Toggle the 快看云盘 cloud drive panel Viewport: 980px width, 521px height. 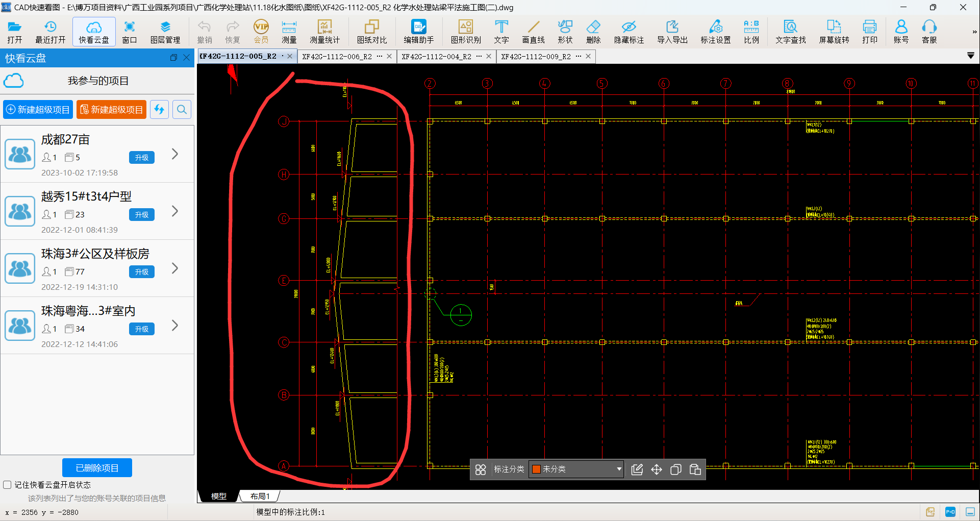(94, 32)
